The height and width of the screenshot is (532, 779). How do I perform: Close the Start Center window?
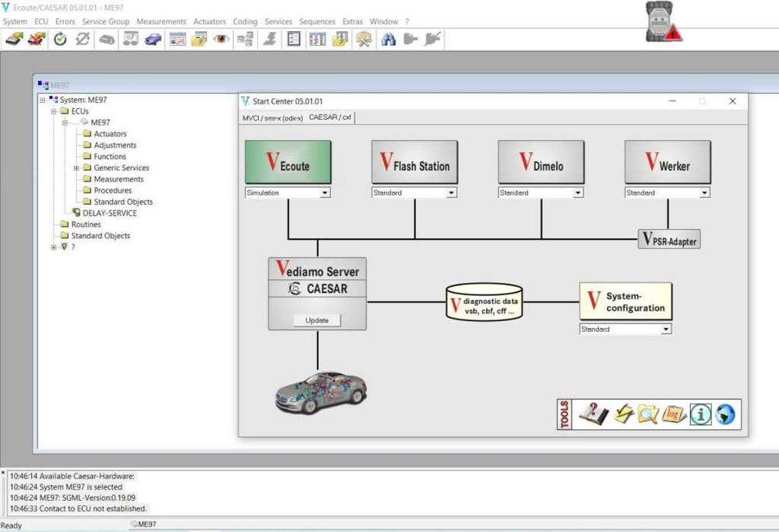pyautogui.click(x=732, y=100)
